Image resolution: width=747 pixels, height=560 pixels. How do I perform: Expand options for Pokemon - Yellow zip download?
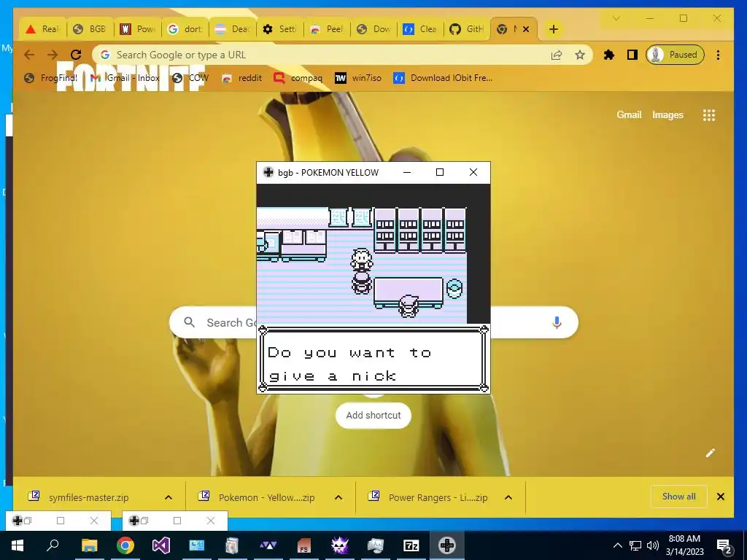[x=338, y=497]
